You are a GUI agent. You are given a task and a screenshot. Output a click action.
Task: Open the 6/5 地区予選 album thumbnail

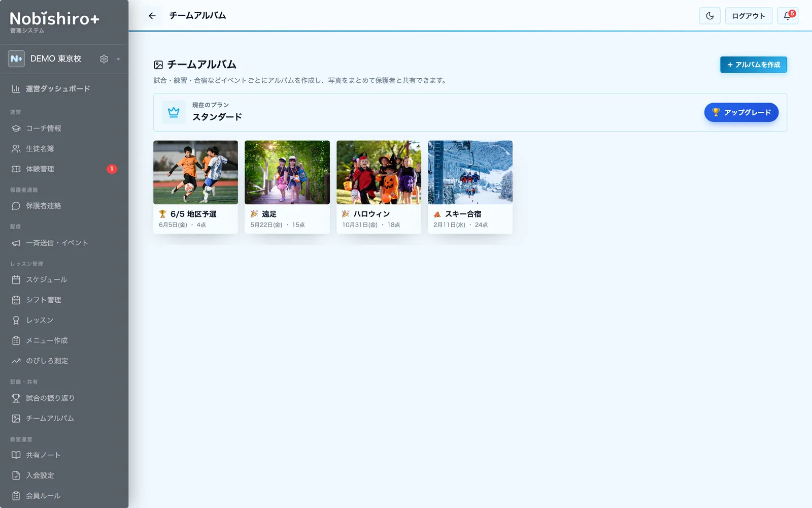[195, 172]
